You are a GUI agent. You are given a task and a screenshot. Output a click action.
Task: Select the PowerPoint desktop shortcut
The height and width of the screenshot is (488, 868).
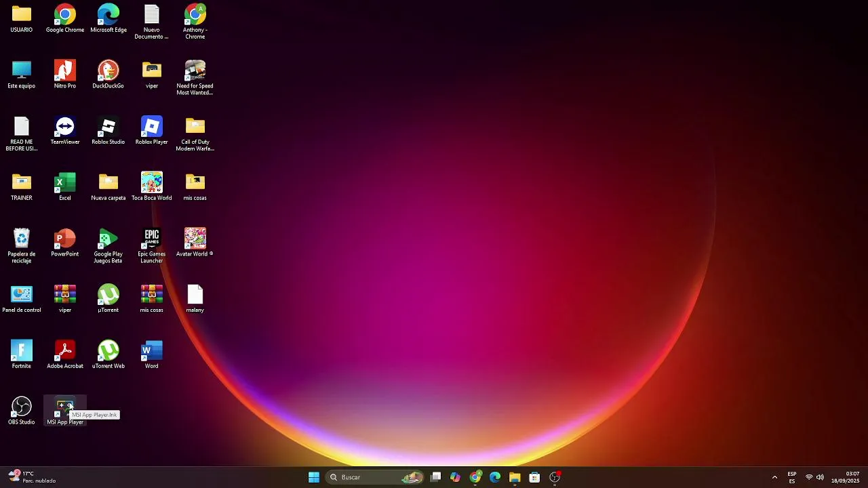tap(65, 243)
